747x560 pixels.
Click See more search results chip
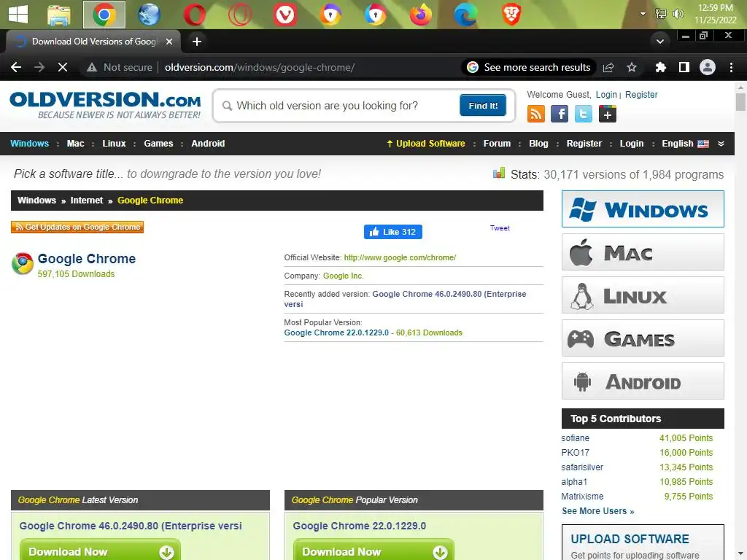[529, 67]
